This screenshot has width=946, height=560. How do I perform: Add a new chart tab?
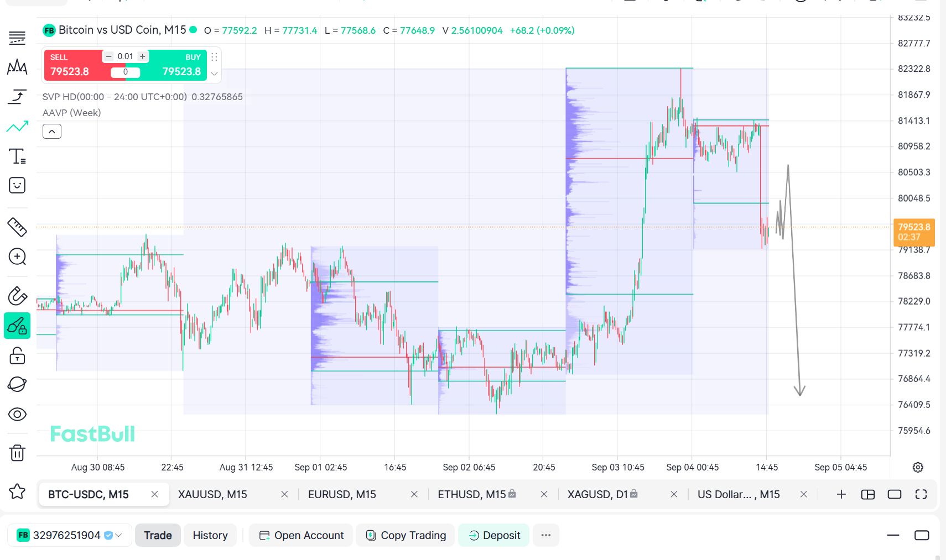(x=841, y=494)
